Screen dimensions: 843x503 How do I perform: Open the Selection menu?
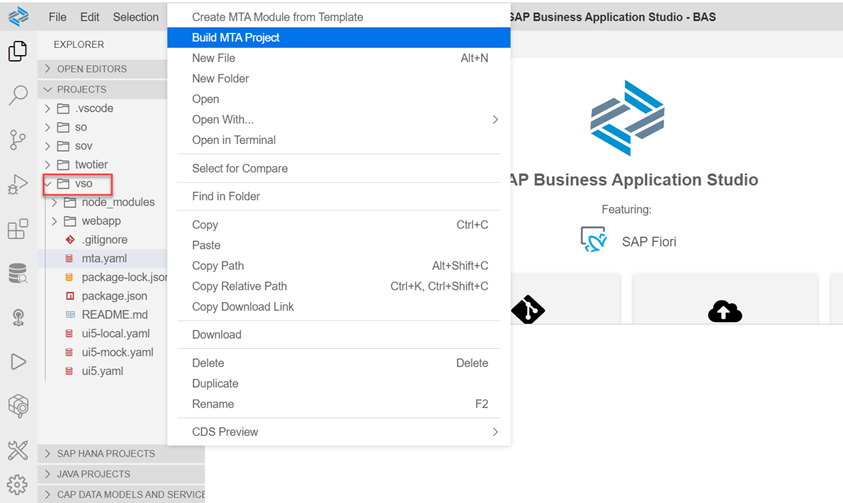coord(135,17)
